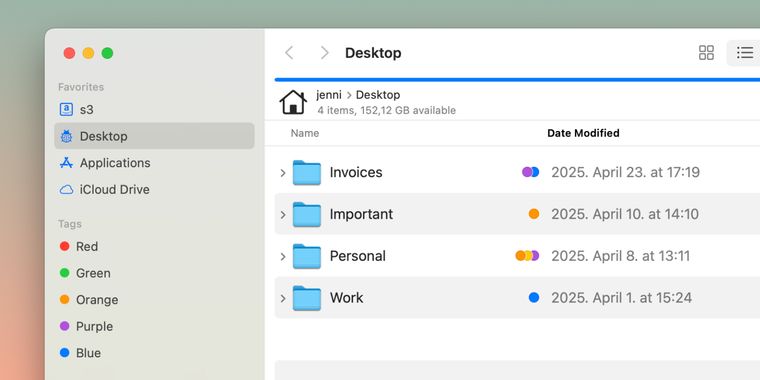Click jenni in the breadcrumb path

pos(329,95)
